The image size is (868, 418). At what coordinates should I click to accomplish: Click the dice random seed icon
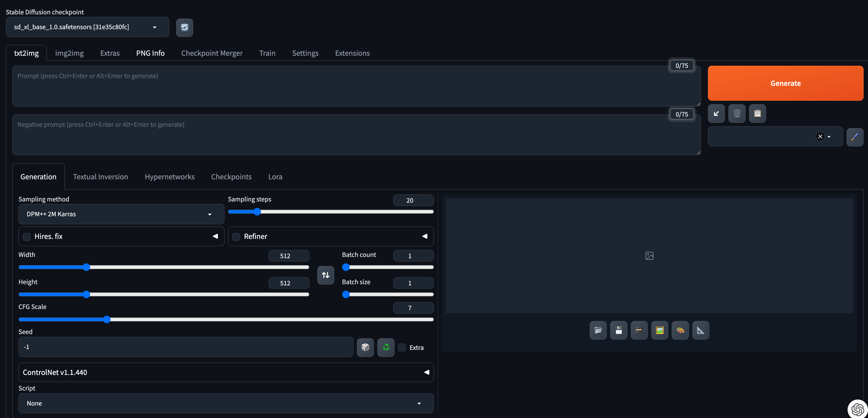[365, 347]
